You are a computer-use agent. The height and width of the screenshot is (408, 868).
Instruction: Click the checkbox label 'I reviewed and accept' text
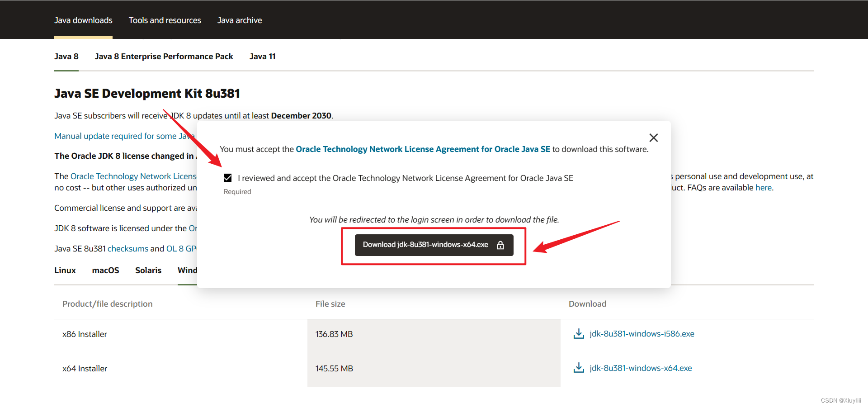click(x=406, y=178)
